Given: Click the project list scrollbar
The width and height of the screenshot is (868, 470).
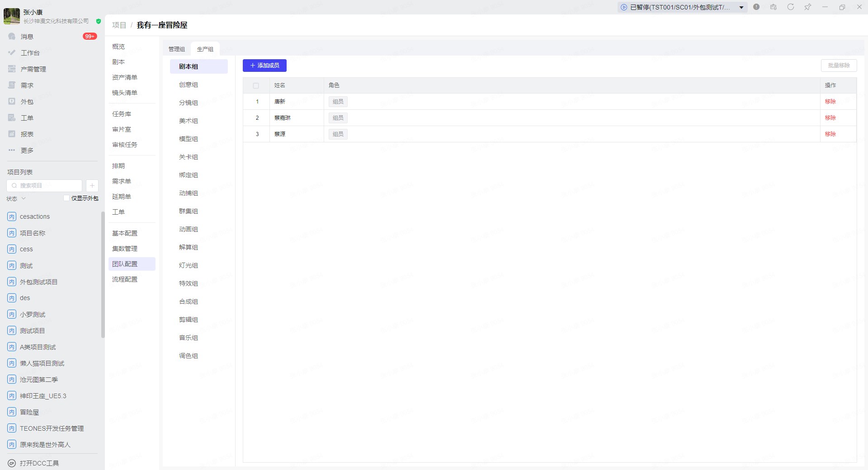Looking at the screenshot, I should click(x=103, y=274).
